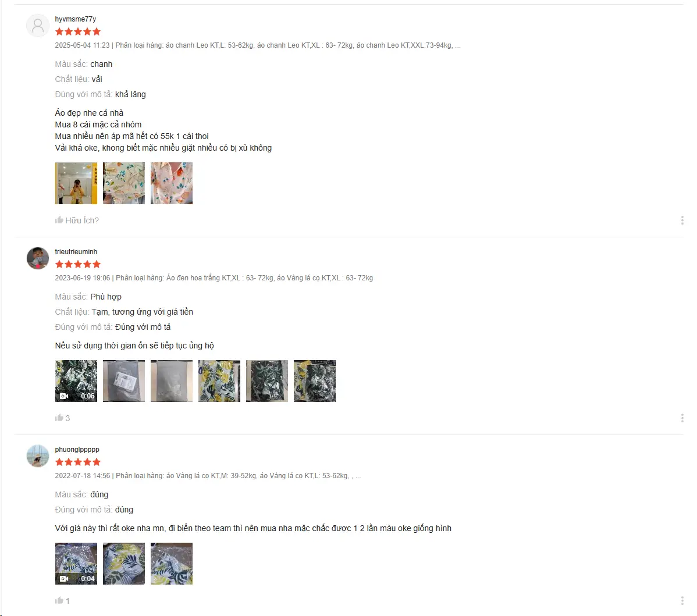Click hyvmsme77y's default avatar icon
This screenshot has height=616, width=697.
38,26
